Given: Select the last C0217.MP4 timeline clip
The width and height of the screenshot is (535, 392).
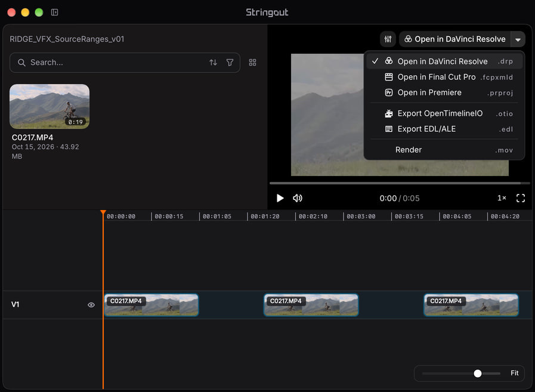Looking at the screenshot, I should [x=471, y=305].
